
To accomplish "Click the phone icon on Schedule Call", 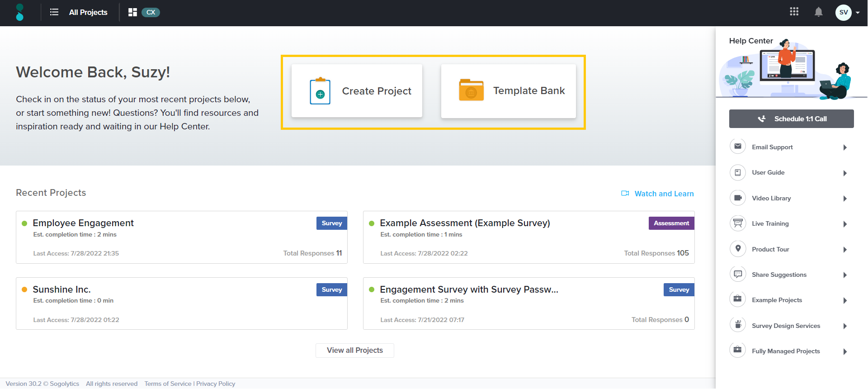I will [762, 119].
